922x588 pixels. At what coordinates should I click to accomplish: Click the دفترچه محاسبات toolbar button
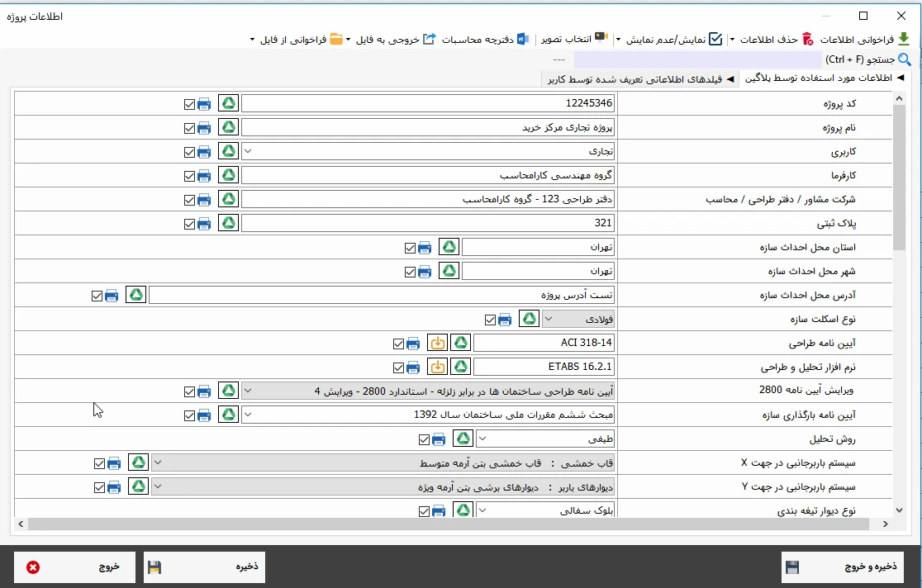point(486,40)
